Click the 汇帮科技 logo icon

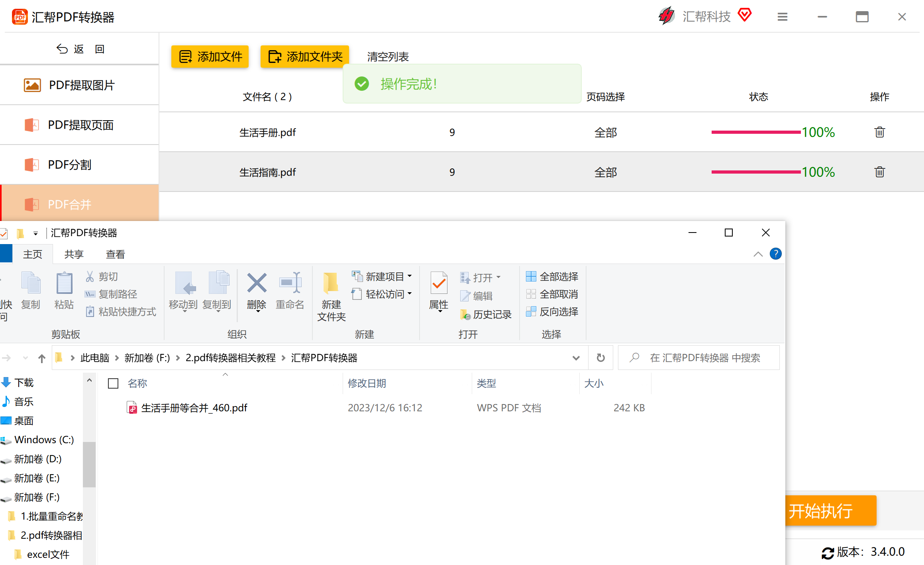click(x=666, y=16)
